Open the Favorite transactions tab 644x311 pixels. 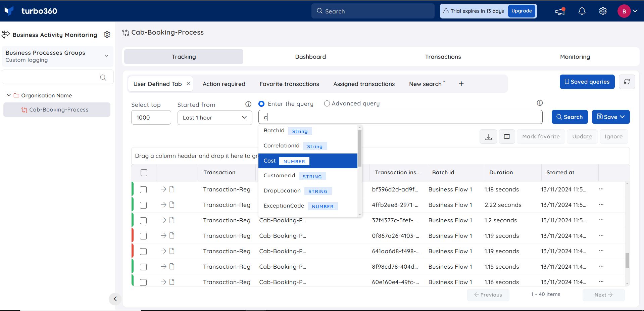tap(289, 84)
